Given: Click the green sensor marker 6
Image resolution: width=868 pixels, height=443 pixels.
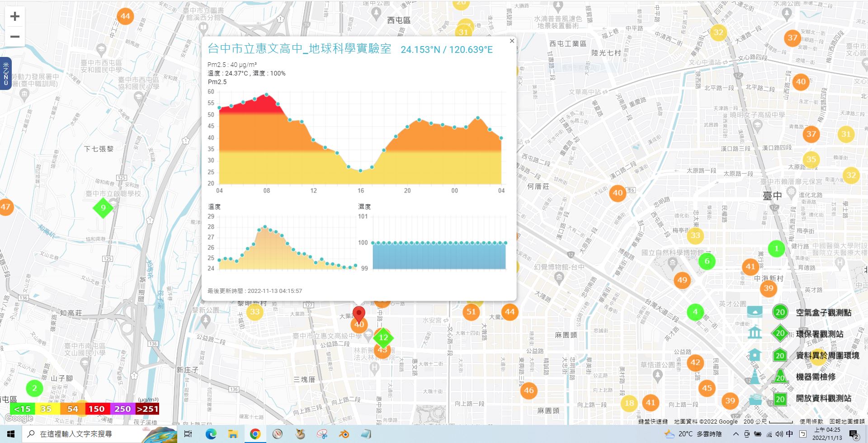Looking at the screenshot, I should [707, 261].
